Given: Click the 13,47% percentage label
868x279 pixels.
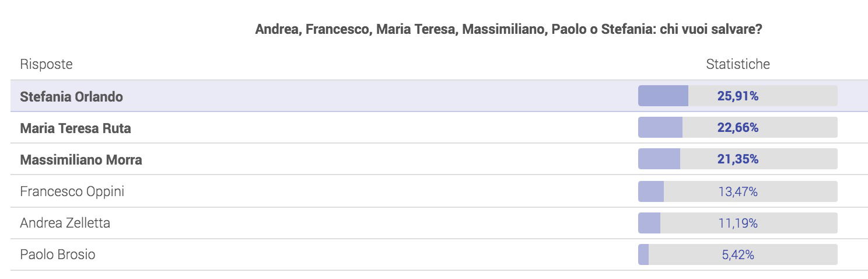Looking at the screenshot, I should [x=738, y=191].
